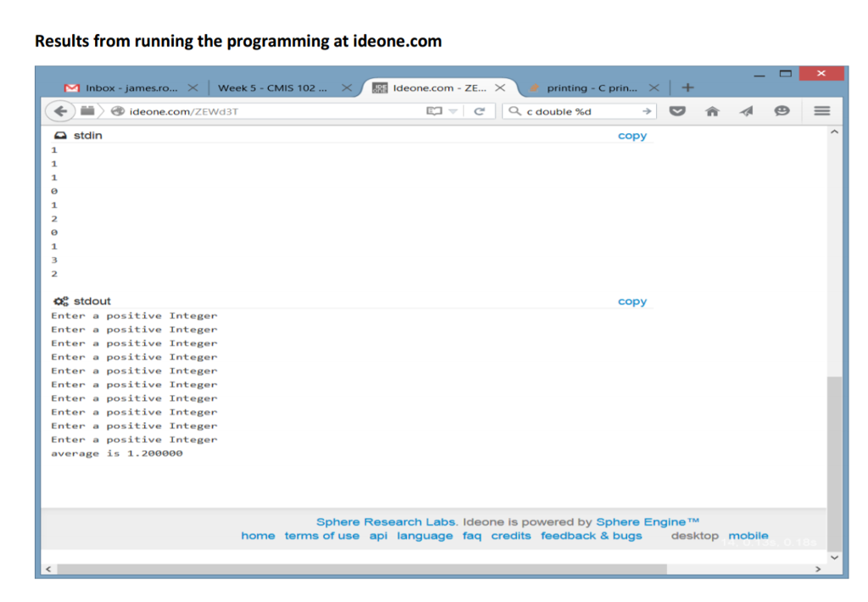Open the browsing history folder icon

click(x=87, y=111)
